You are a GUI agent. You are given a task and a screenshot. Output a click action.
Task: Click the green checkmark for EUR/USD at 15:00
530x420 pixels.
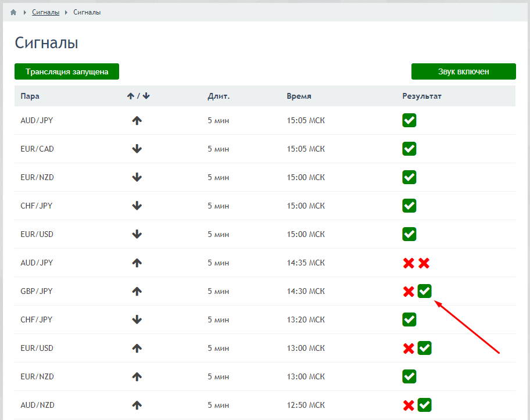point(409,234)
